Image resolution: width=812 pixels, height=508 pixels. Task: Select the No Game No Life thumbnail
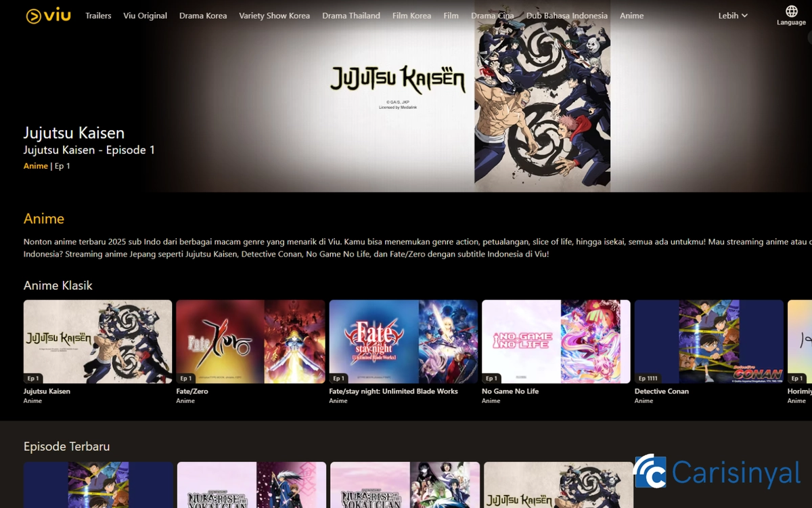[556, 341]
